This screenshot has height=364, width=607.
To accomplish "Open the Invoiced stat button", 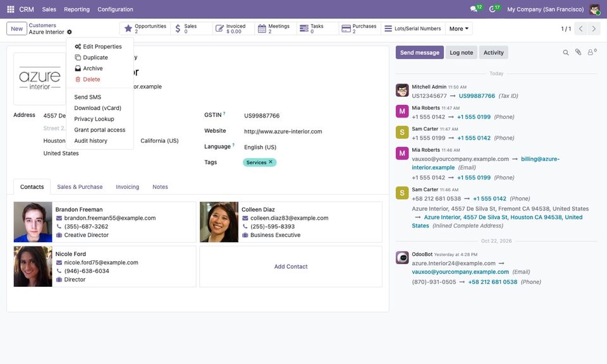I will click(x=233, y=28).
